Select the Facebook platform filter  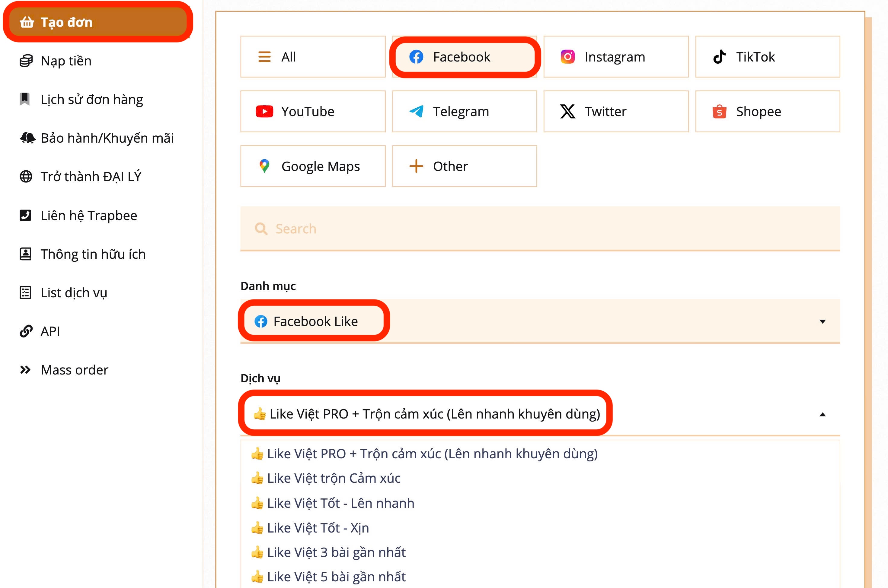[x=464, y=57]
